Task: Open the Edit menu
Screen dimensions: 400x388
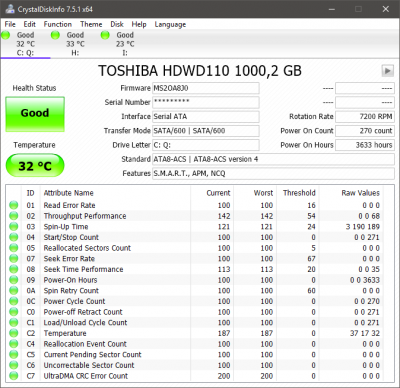Action: click(x=29, y=24)
